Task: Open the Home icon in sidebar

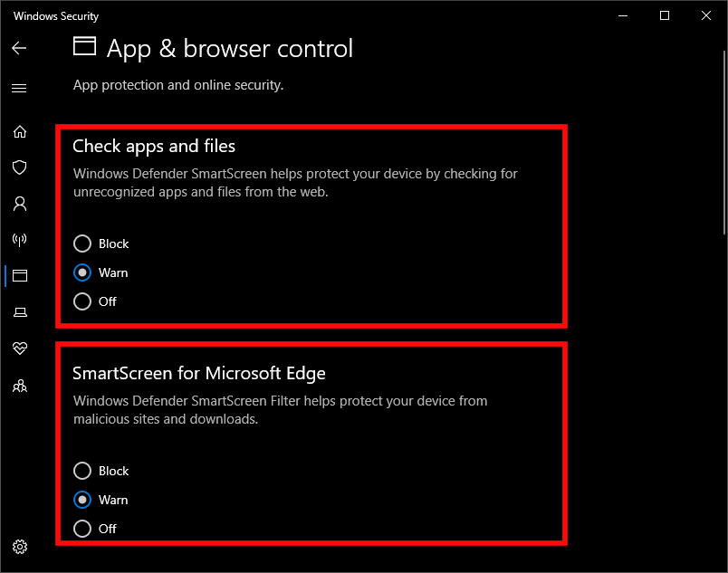Action: click(19, 131)
